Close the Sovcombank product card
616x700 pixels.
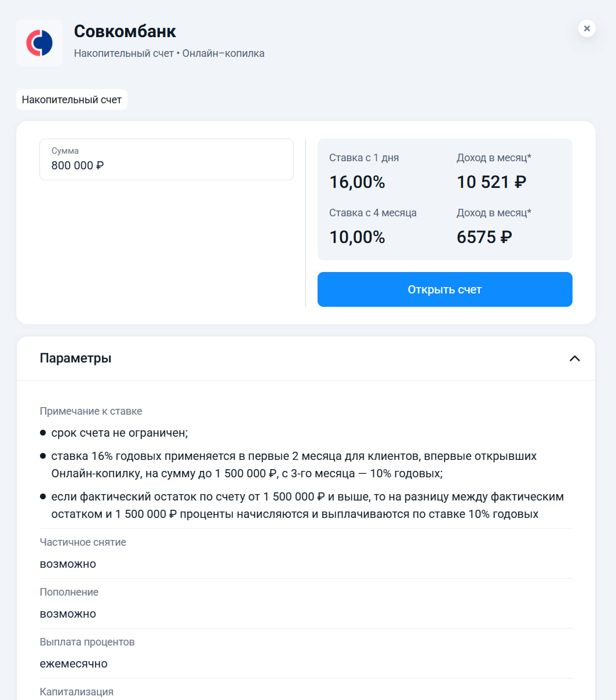[x=586, y=28]
